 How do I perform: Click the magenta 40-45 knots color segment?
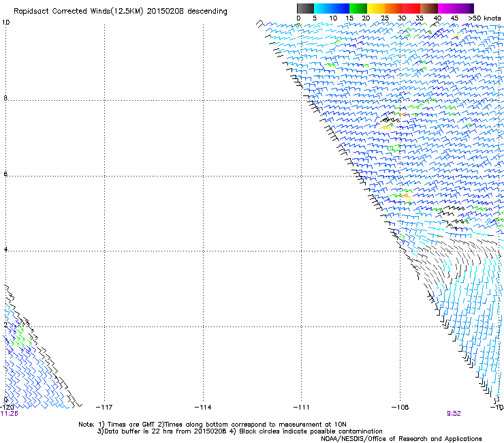[447, 8]
